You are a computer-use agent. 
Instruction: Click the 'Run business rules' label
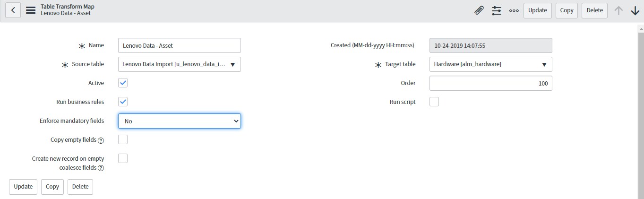(x=80, y=102)
